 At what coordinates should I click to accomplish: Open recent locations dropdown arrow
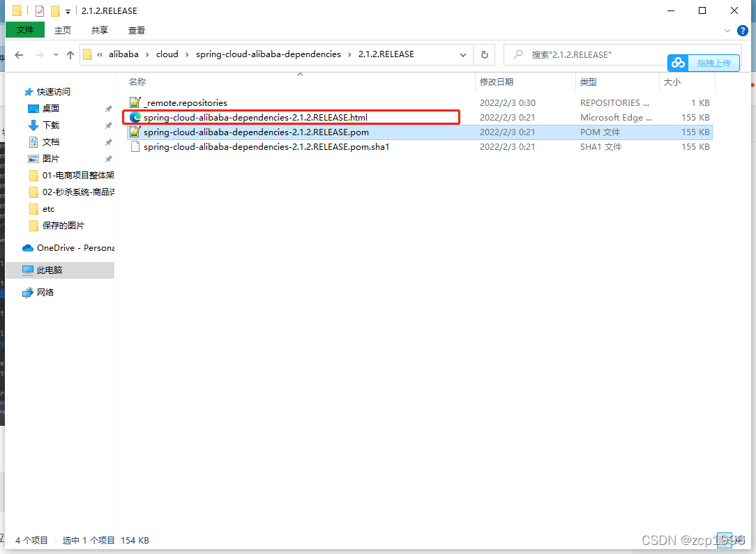[x=56, y=55]
